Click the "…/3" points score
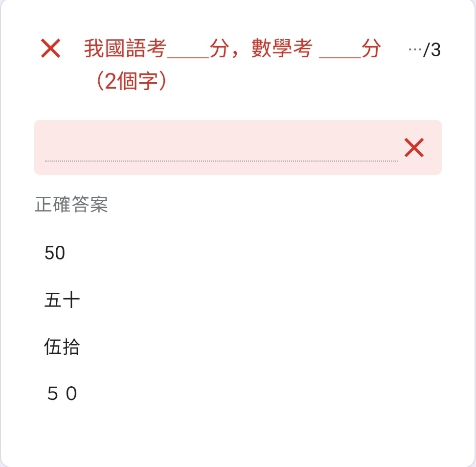 (424, 50)
